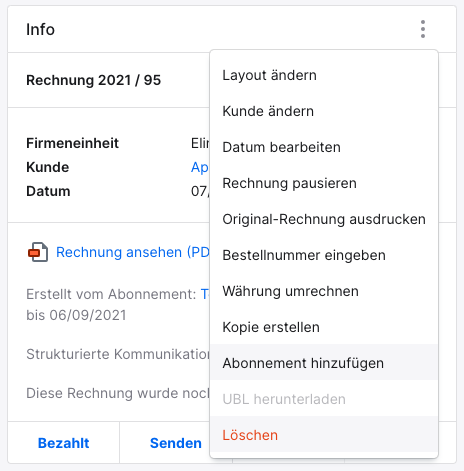Choose Kopie erstellen

click(x=324, y=327)
